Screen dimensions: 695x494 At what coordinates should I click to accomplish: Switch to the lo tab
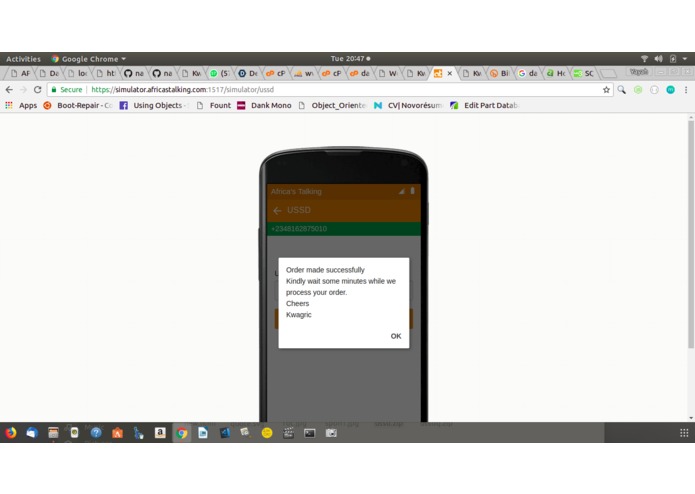tap(77, 74)
